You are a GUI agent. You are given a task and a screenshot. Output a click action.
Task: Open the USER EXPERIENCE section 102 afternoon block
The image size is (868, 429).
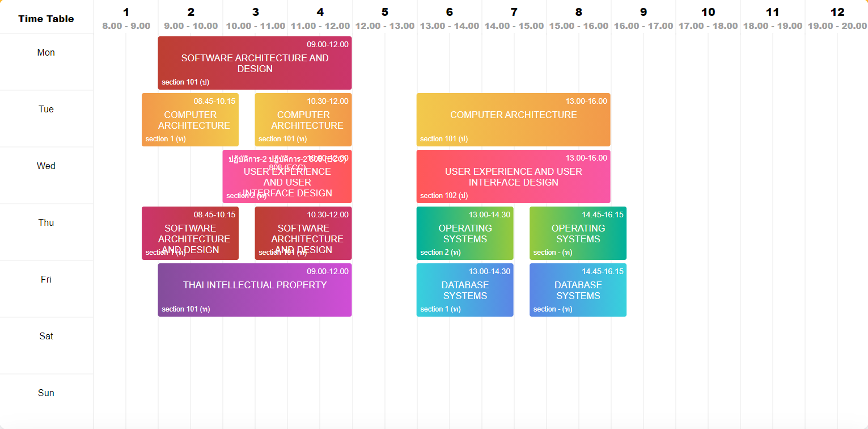point(513,176)
